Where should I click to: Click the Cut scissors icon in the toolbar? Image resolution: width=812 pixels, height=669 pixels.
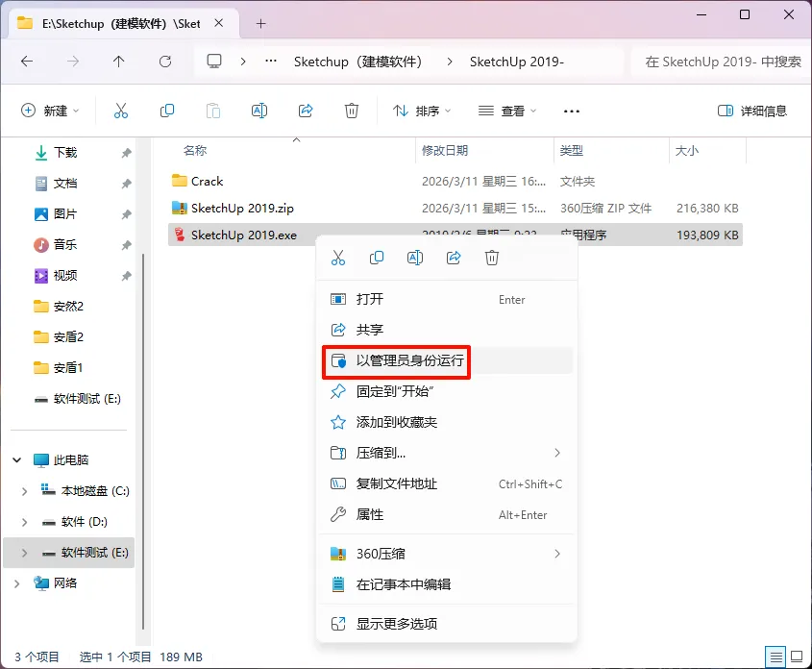(x=121, y=111)
